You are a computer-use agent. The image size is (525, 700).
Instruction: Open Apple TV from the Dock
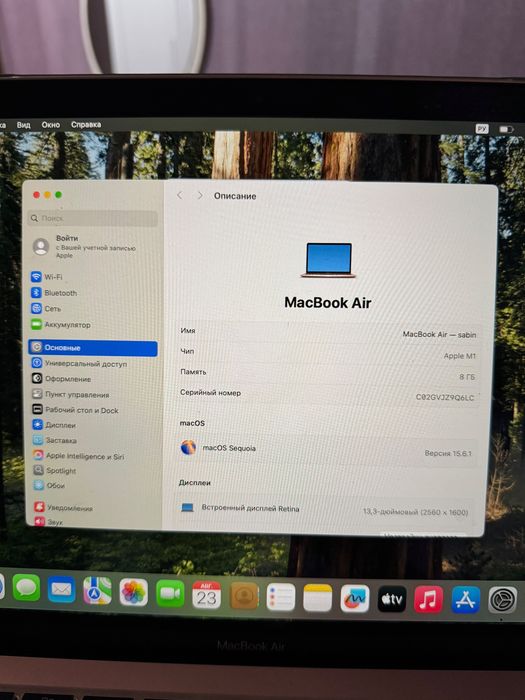(x=392, y=599)
